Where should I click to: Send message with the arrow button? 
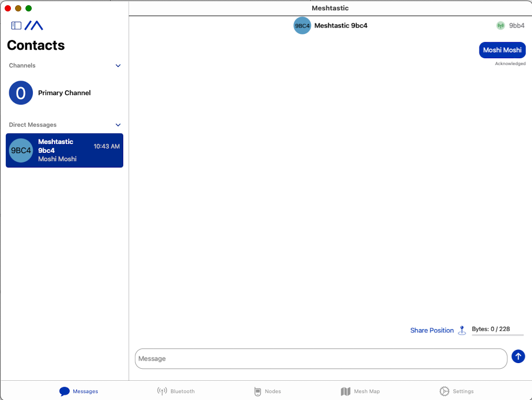coord(518,356)
